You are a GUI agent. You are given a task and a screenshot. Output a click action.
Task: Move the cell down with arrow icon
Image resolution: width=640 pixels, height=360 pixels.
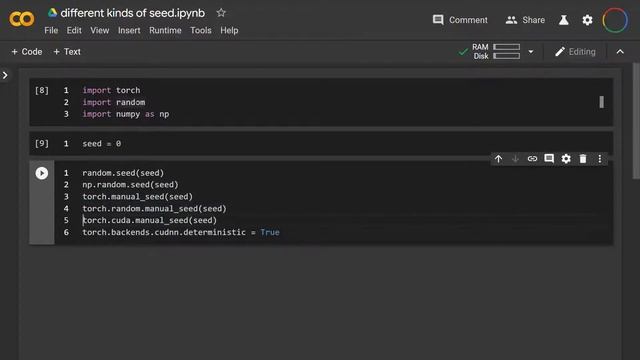tap(515, 158)
